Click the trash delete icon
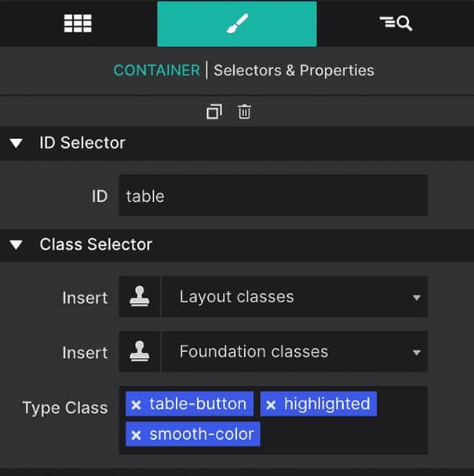The height and width of the screenshot is (476, 474). click(245, 112)
